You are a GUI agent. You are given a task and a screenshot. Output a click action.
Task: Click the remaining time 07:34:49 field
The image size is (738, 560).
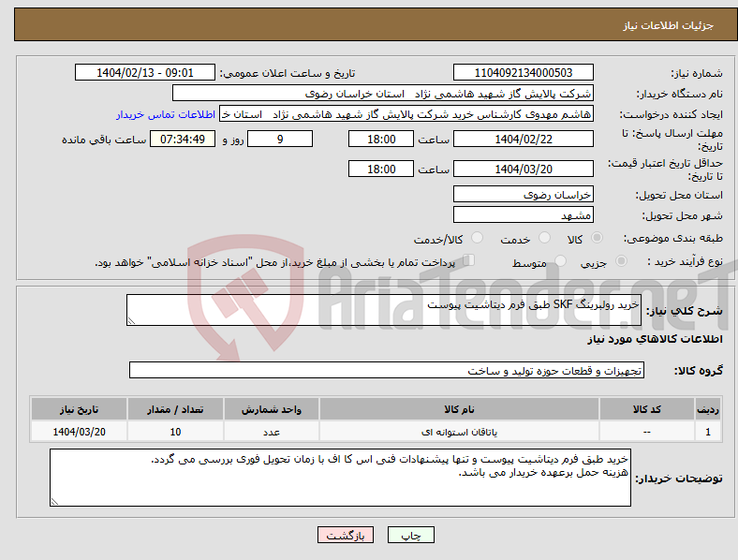tap(183, 139)
